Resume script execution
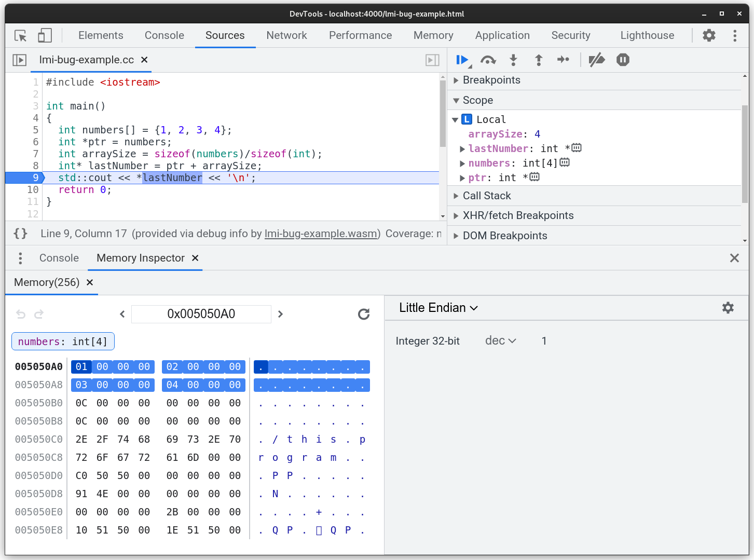 (x=461, y=60)
